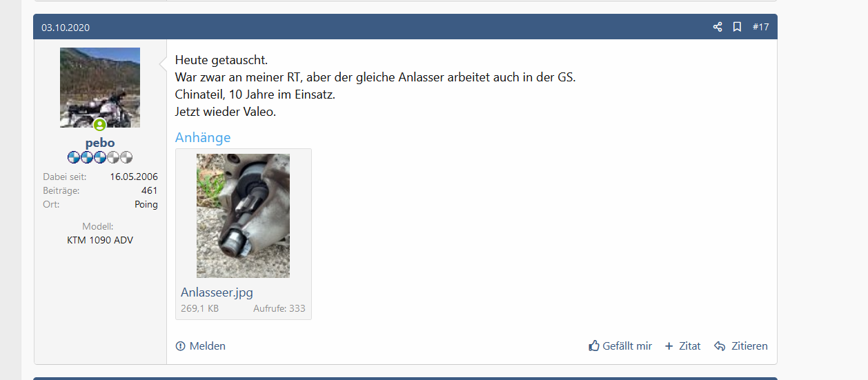
Task: View the starter motor attachment thumbnail
Action: coord(243,216)
